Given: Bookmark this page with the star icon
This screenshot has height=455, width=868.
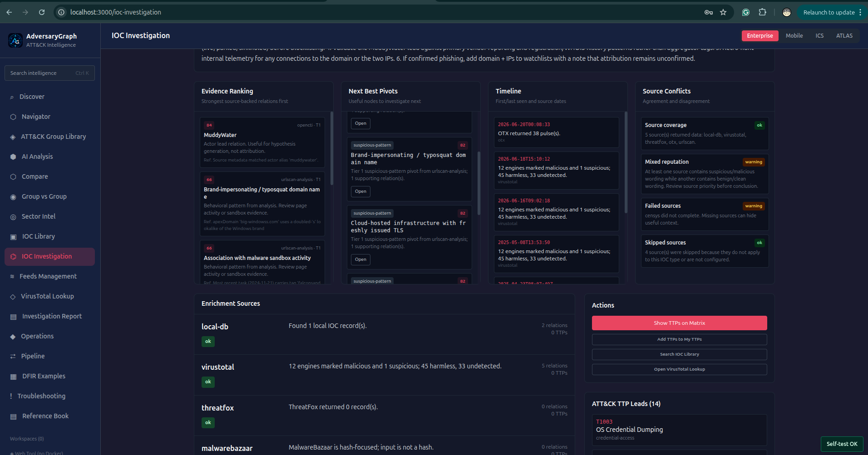Looking at the screenshot, I should (723, 12).
